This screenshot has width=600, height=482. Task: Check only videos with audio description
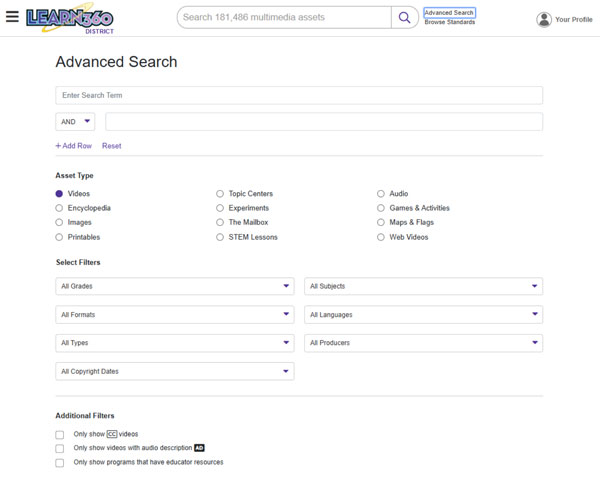(x=60, y=449)
